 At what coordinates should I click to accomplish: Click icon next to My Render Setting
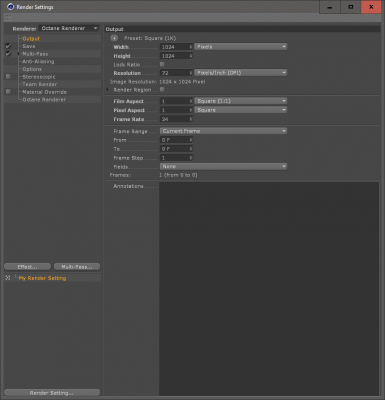click(8, 278)
